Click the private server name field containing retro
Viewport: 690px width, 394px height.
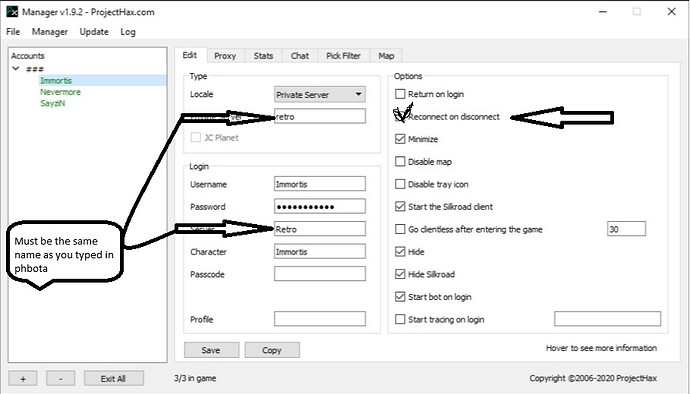point(319,116)
